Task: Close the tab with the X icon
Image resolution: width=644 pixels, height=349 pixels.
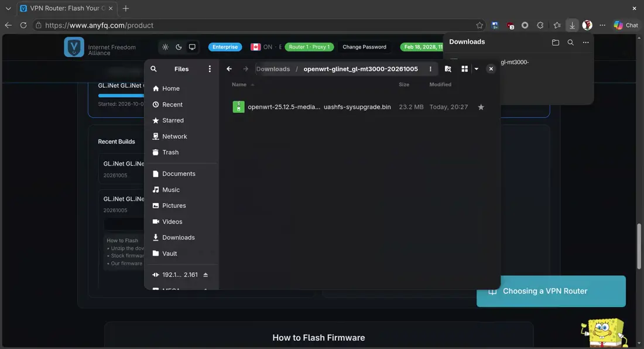Action: click(111, 8)
